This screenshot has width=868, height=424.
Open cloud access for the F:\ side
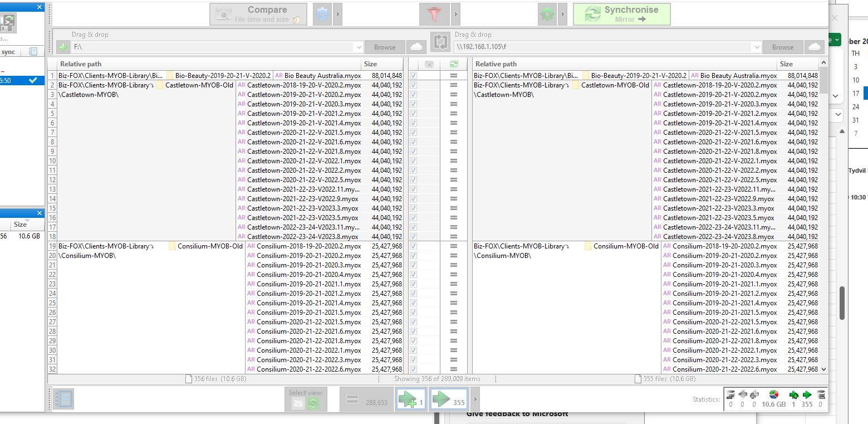pyautogui.click(x=416, y=47)
